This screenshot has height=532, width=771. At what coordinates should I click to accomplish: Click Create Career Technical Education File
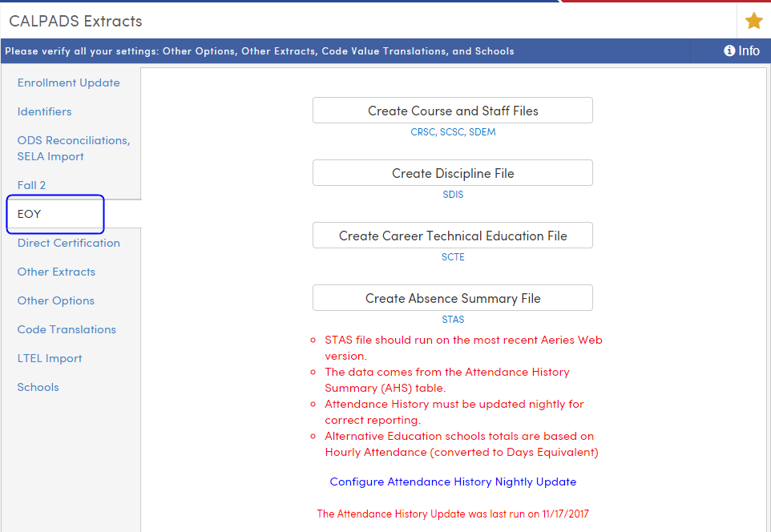pyautogui.click(x=452, y=235)
